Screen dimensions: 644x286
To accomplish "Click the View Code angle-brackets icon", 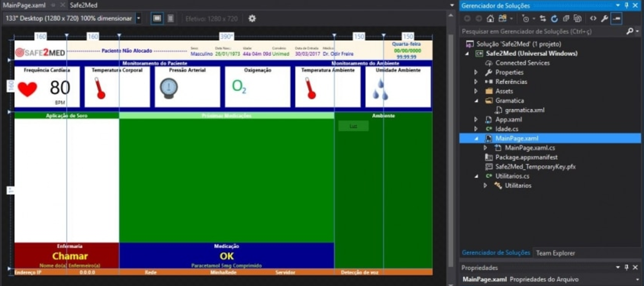I will click(x=593, y=18).
